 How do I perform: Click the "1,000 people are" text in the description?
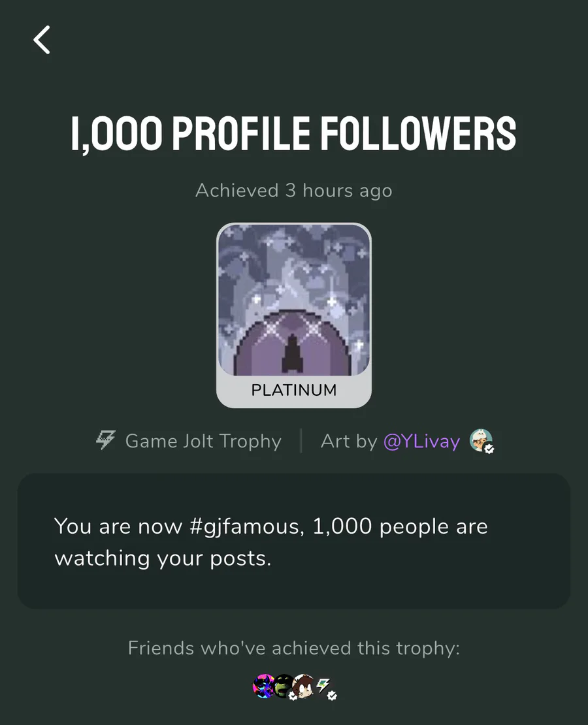[x=400, y=526]
